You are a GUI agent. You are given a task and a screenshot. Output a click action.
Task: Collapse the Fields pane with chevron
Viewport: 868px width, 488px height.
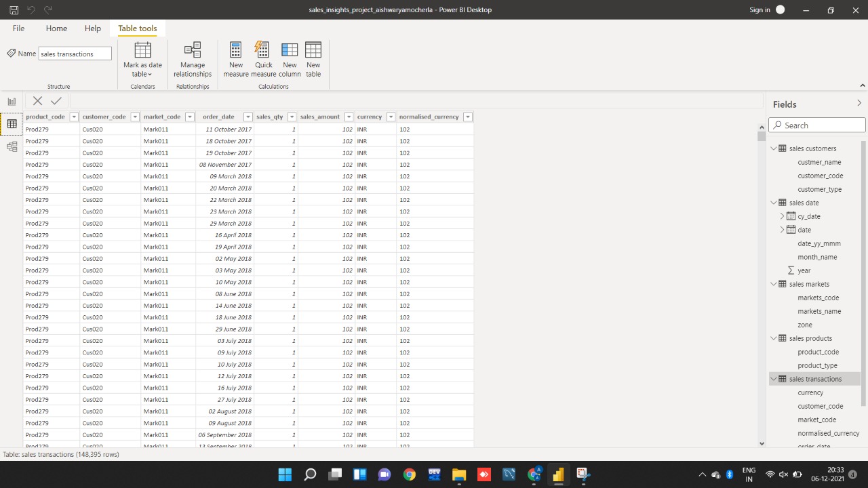[859, 104]
